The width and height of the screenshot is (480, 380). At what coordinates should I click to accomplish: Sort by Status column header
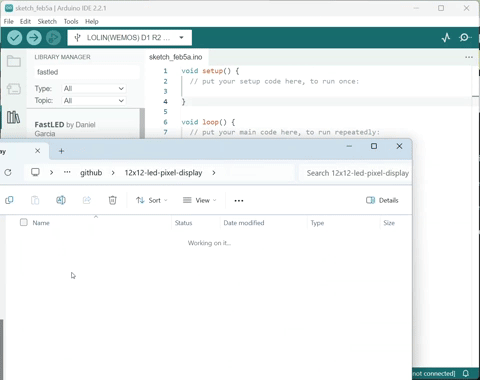[x=183, y=223]
